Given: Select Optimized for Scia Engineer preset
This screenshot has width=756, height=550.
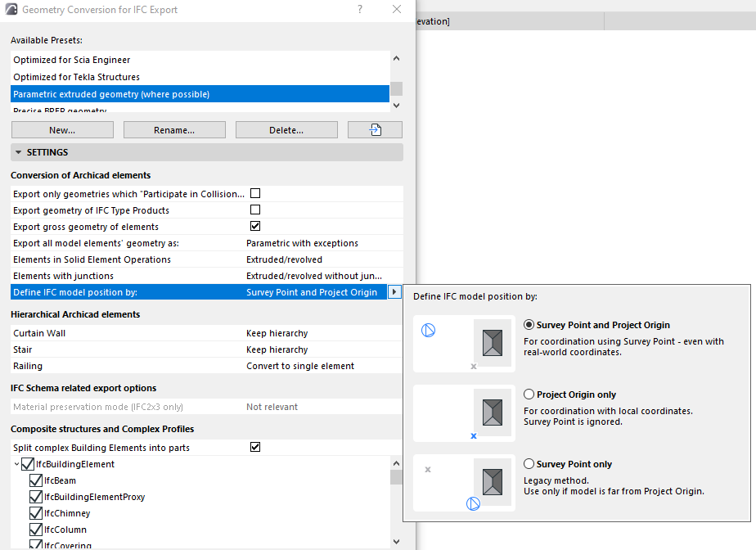Looking at the screenshot, I should pos(200,60).
